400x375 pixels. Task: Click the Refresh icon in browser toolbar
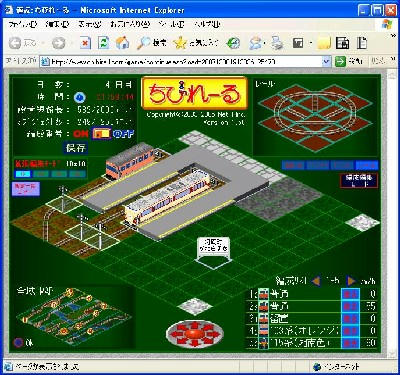[104, 43]
